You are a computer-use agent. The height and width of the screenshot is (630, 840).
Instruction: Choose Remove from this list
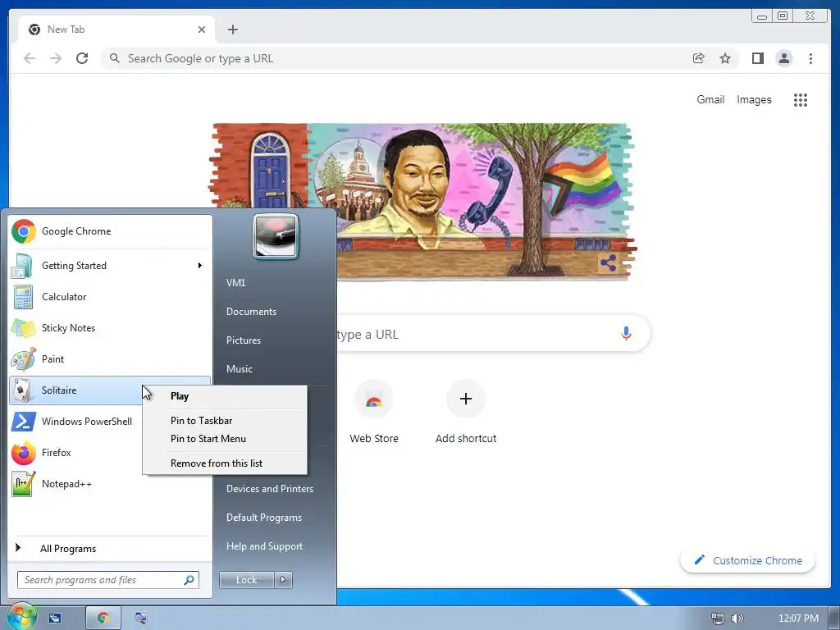pyautogui.click(x=225, y=463)
